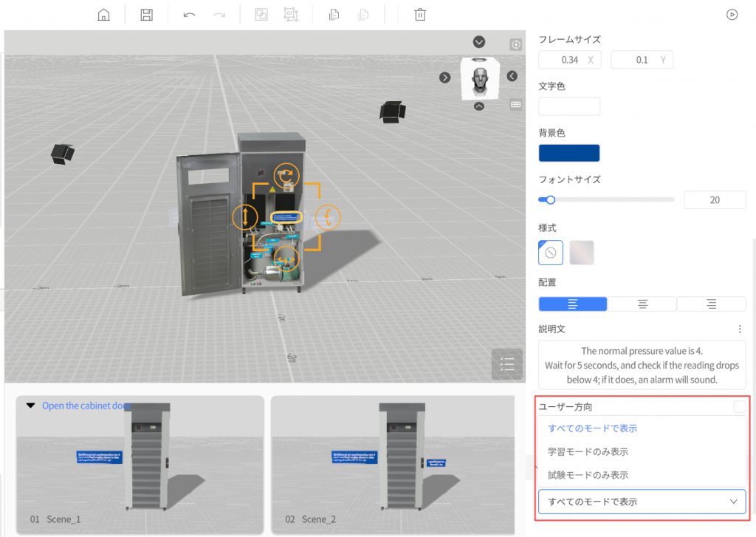Click the vertical move gizmo icon

coord(245,217)
